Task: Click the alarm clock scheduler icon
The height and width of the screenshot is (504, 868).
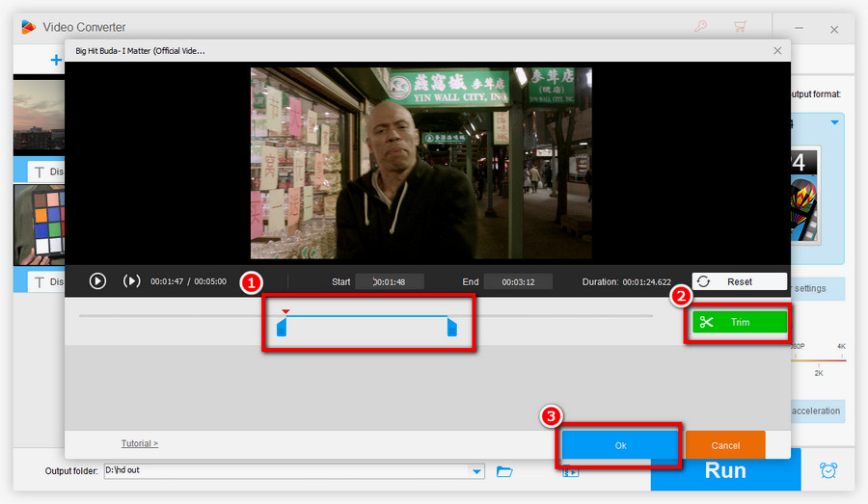Action: pyautogui.click(x=828, y=470)
